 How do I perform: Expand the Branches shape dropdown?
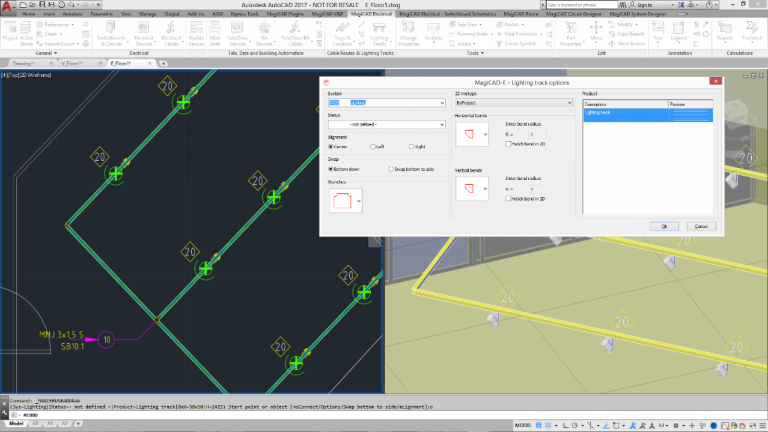359,201
